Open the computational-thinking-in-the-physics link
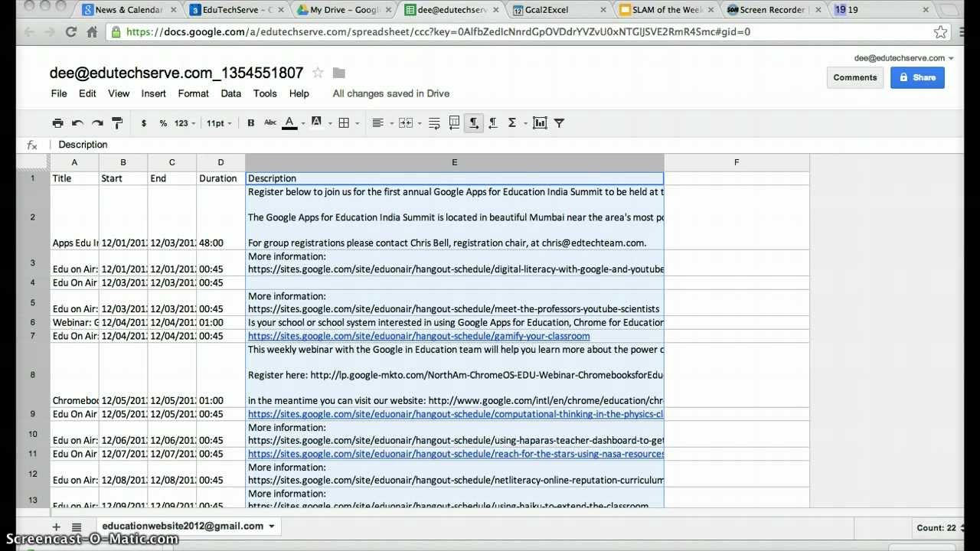Screen dimensions: 980x551 point(456,414)
